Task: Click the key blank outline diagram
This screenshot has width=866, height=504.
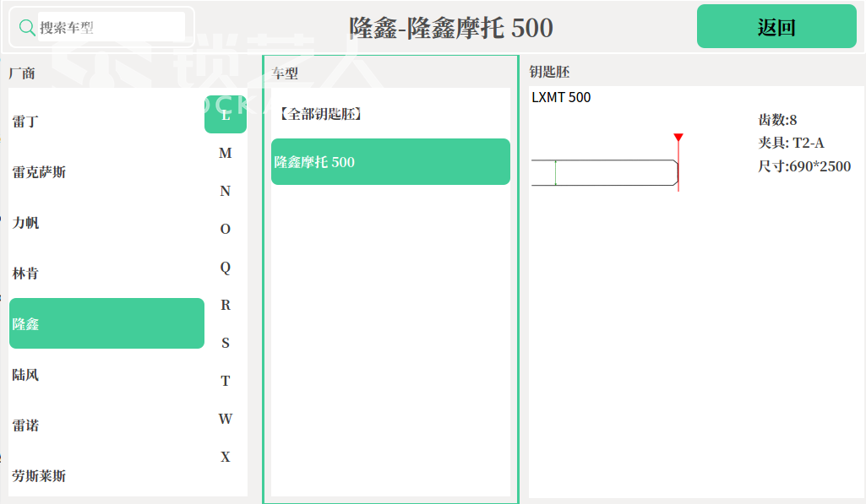Action: click(605, 173)
